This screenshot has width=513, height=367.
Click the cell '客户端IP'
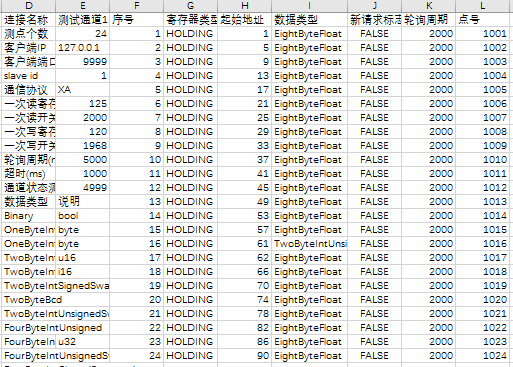(29, 48)
